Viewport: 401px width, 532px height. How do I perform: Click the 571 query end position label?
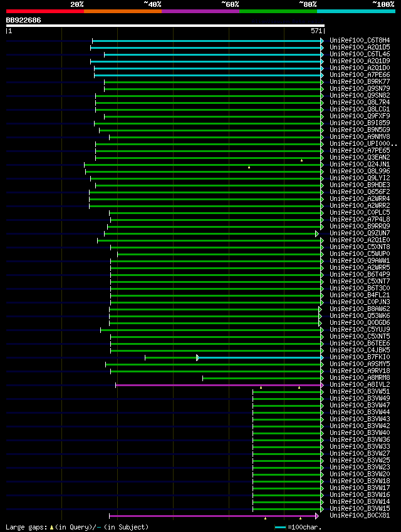[316, 31]
